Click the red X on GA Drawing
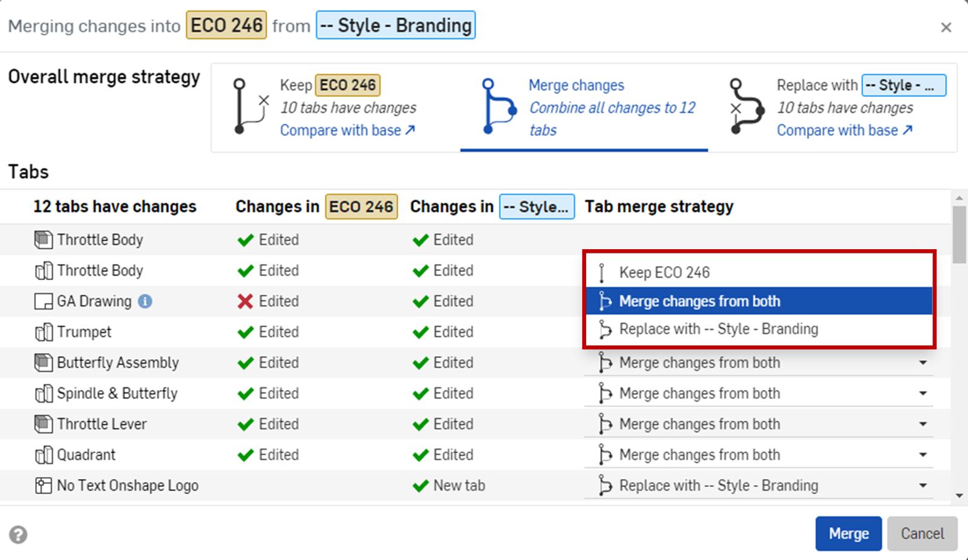968x560 pixels. (x=245, y=301)
